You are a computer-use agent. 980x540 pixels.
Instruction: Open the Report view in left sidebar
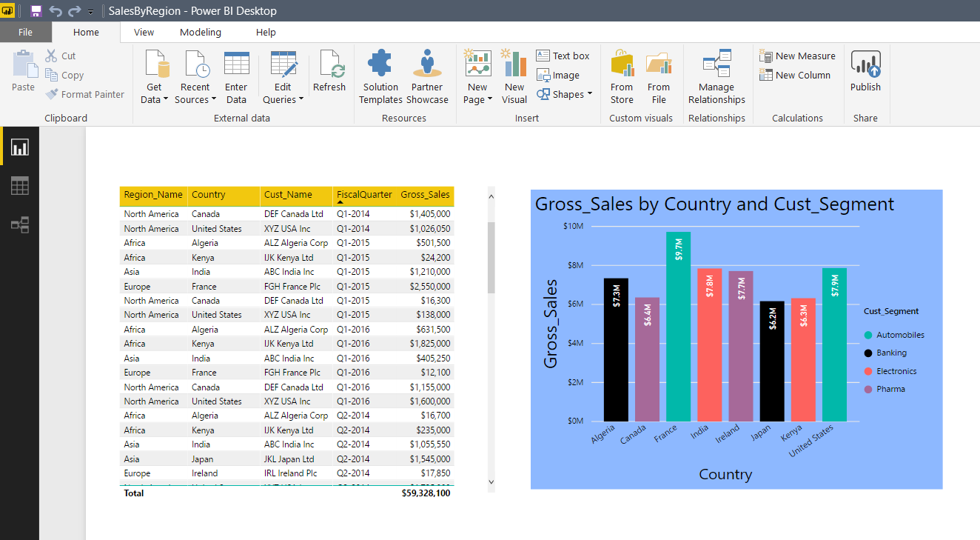pyautogui.click(x=19, y=147)
